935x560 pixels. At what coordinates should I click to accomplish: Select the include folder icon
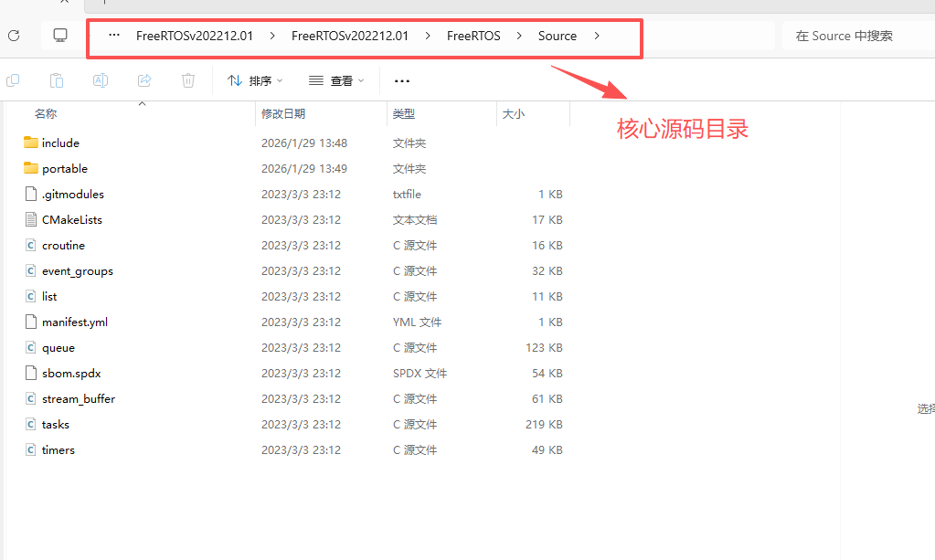coord(31,143)
